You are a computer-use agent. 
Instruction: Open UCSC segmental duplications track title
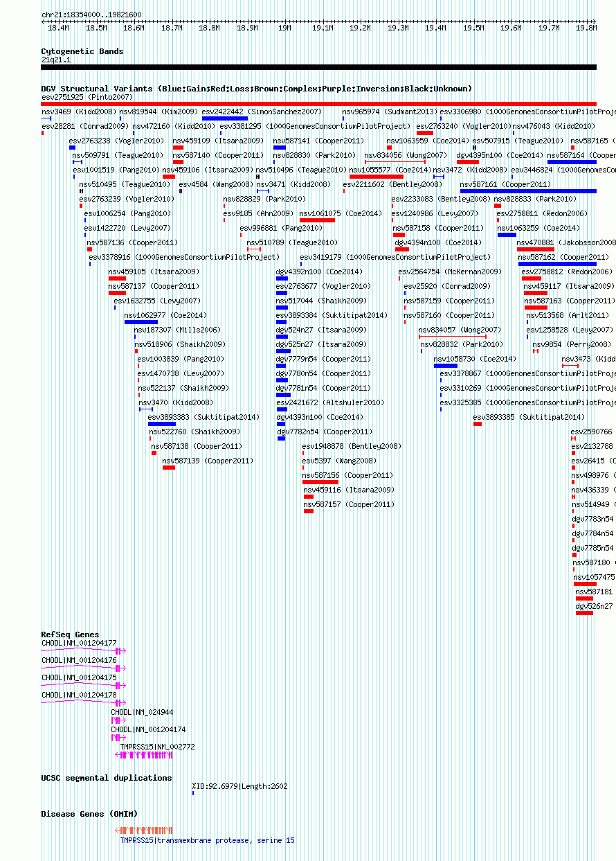click(107, 778)
